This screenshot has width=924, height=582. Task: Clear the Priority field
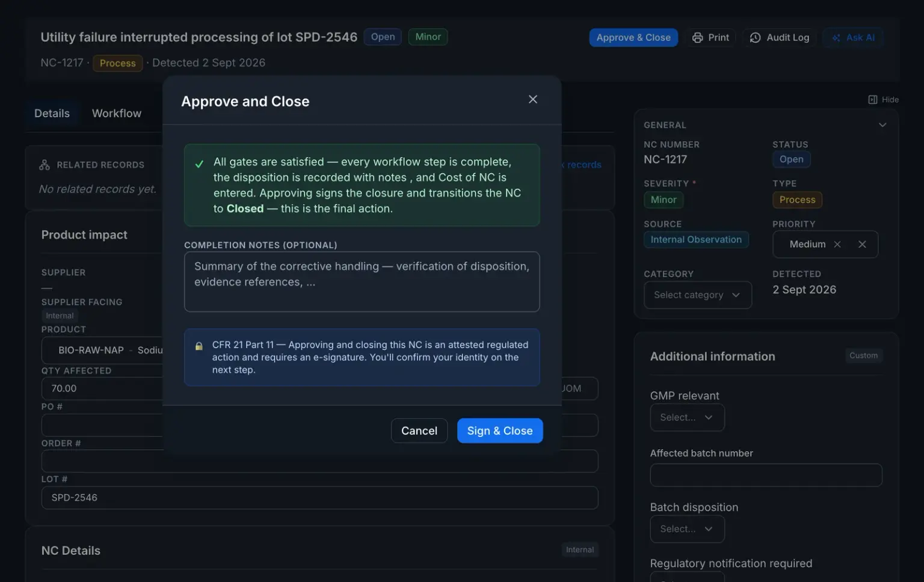tap(862, 244)
